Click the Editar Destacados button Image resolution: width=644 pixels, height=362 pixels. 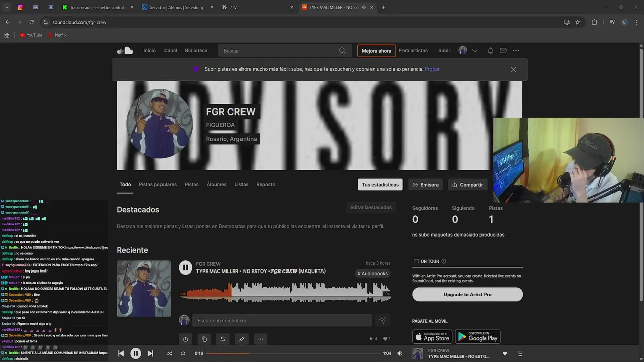(x=371, y=208)
